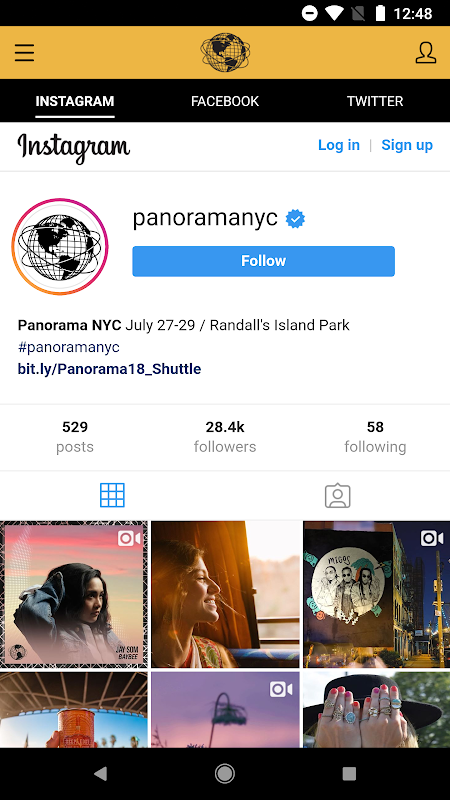Open panoramanyc profile picture story
Screen dimensions: 450x800
[x=60, y=246]
